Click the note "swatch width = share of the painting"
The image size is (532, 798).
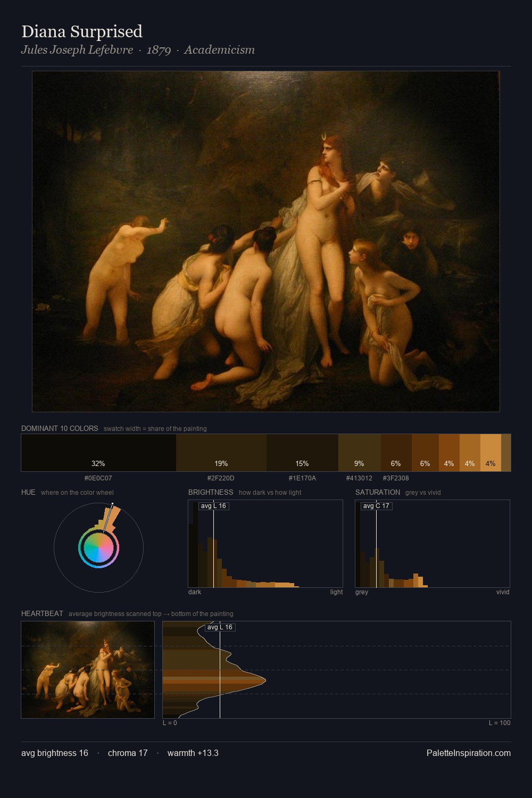[155, 429]
